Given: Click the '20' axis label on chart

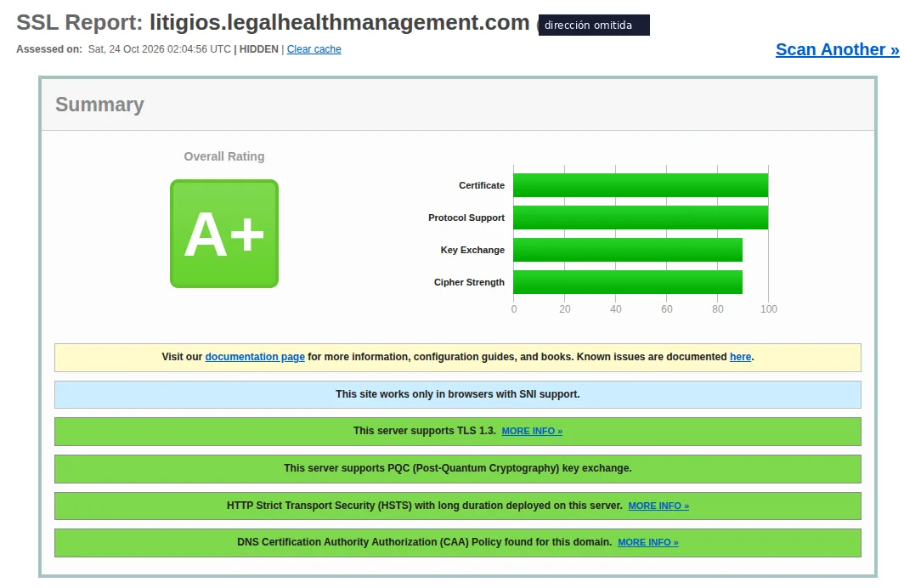Looking at the screenshot, I should click(564, 309).
